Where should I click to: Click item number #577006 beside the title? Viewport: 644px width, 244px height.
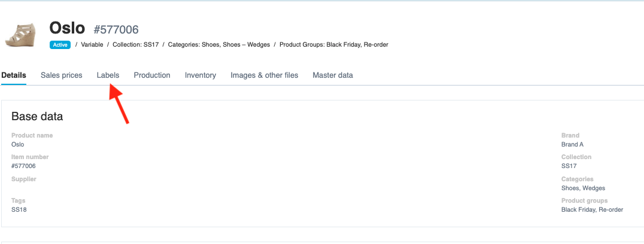[x=116, y=29]
